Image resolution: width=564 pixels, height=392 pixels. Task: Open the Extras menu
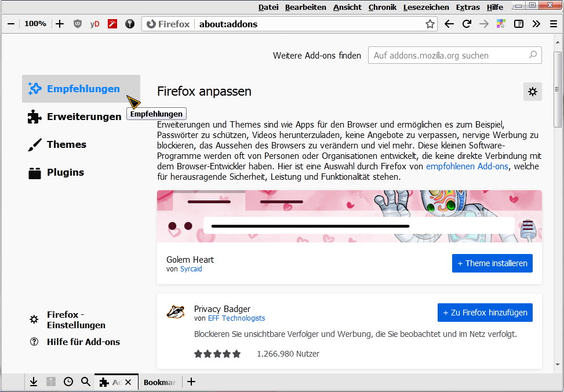click(468, 7)
